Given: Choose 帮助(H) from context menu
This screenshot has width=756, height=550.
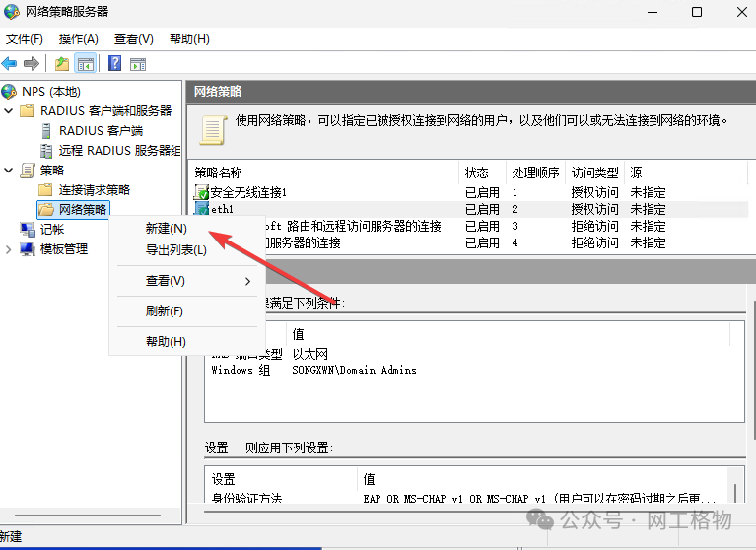Looking at the screenshot, I should (188, 342).
